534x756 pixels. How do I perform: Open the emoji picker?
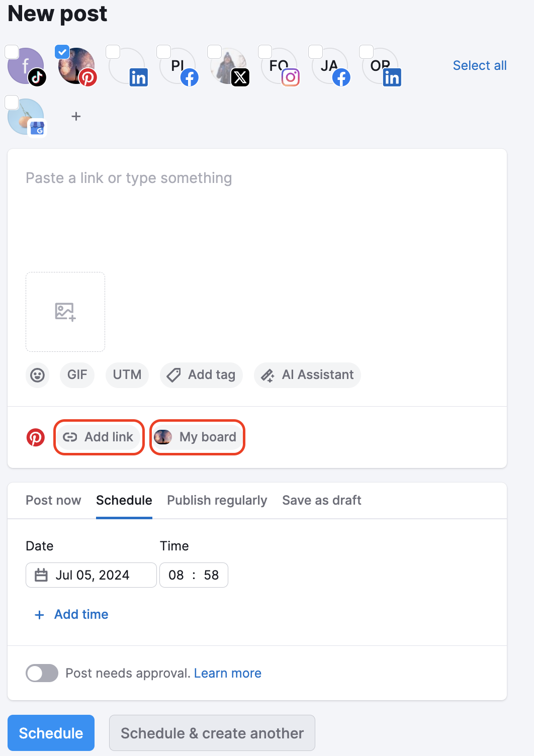pos(38,375)
